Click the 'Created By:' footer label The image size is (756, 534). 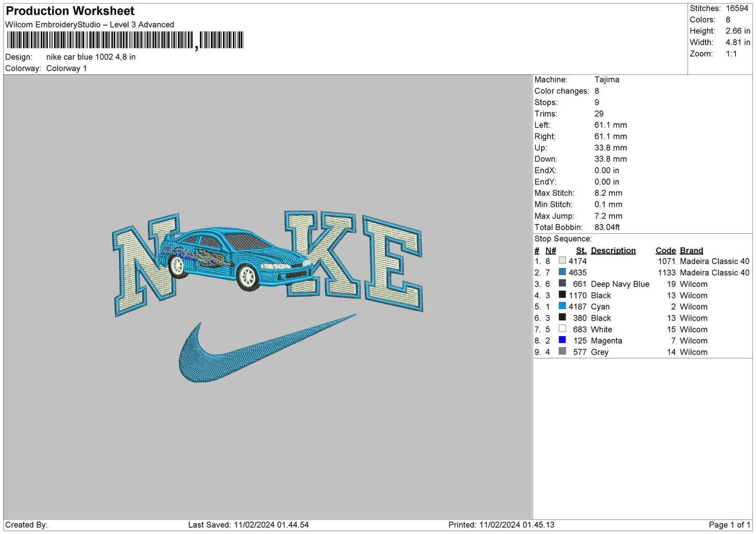pos(26,525)
